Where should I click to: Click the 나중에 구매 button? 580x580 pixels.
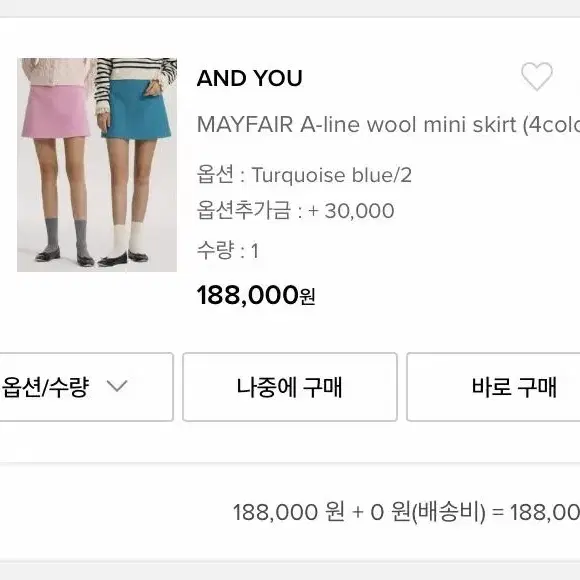290,387
